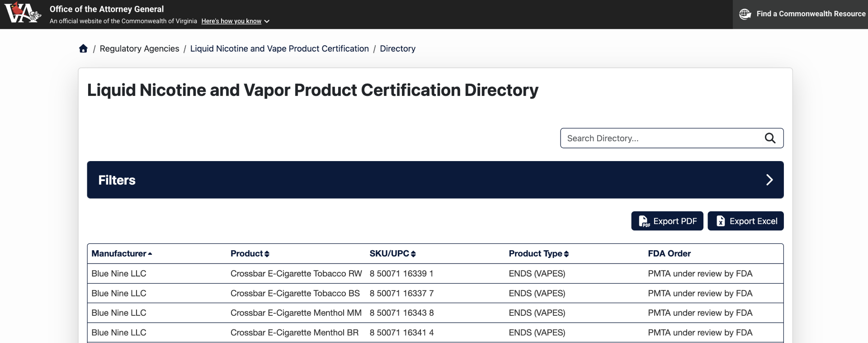Open Regulatory Agencies breadcrumb link
868x343 pixels.
(139, 48)
